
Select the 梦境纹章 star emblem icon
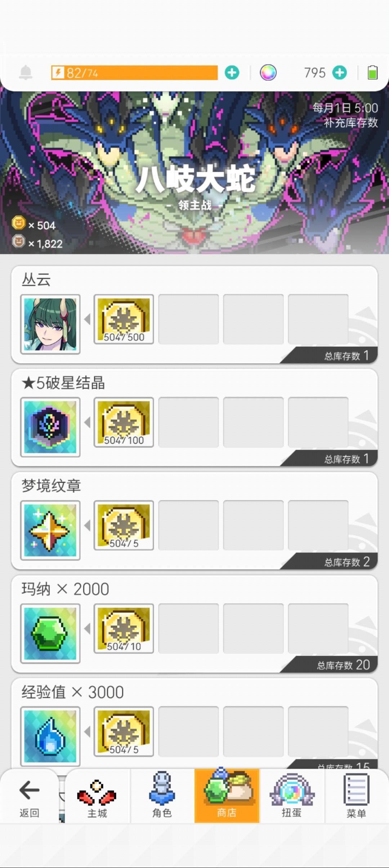(50, 531)
